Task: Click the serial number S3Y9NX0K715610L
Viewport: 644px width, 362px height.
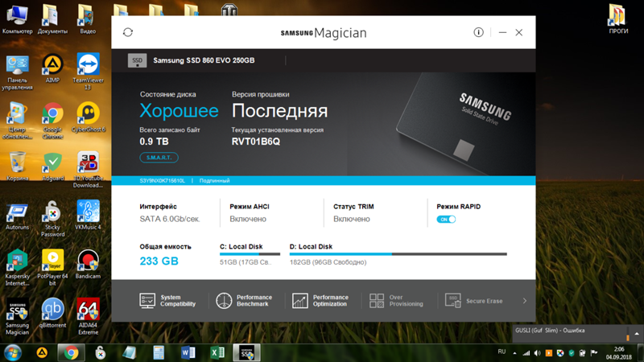Action: coord(163,180)
